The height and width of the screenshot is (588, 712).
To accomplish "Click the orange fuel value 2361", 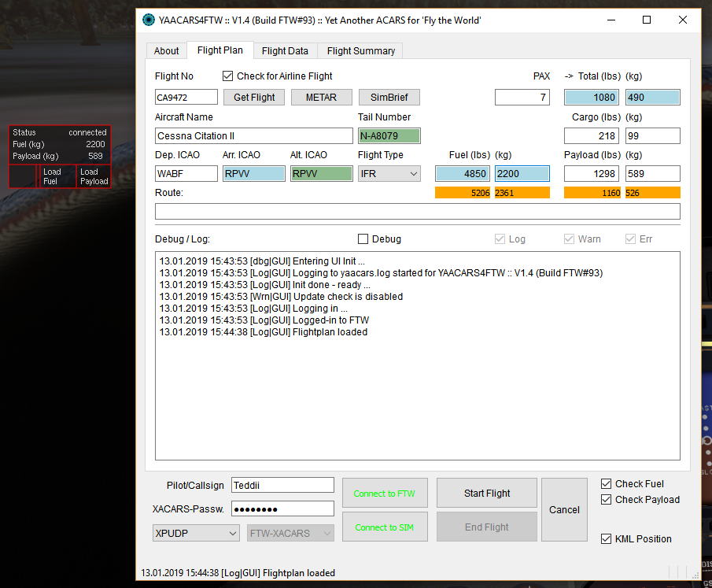I will tap(522, 193).
